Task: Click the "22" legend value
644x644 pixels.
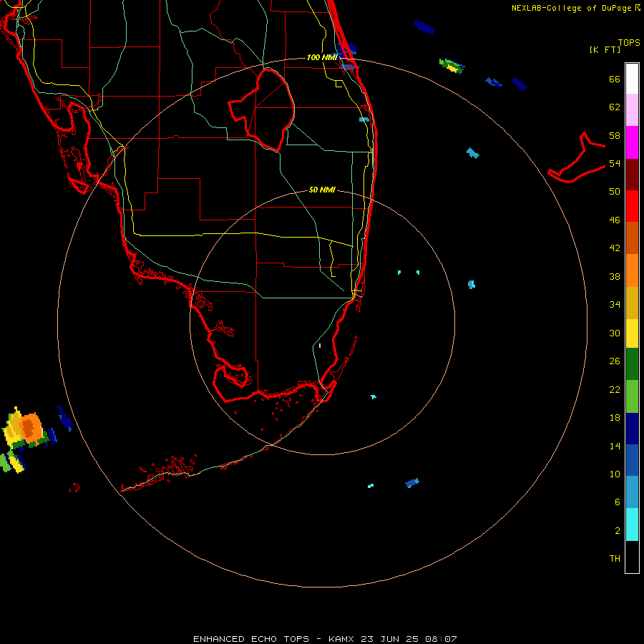Action: [x=615, y=389]
